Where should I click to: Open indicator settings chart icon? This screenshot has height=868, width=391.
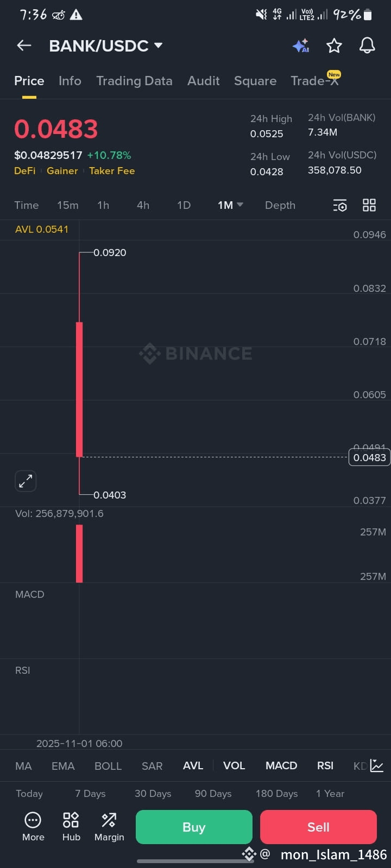coord(377,765)
